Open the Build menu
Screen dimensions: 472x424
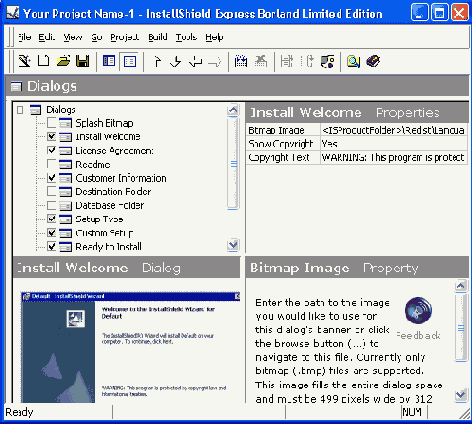[158, 37]
